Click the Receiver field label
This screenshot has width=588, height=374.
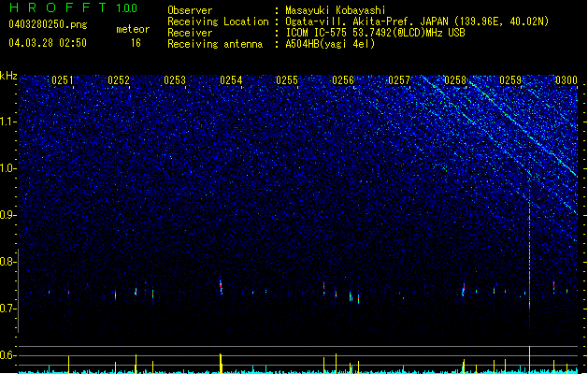coord(190,33)
